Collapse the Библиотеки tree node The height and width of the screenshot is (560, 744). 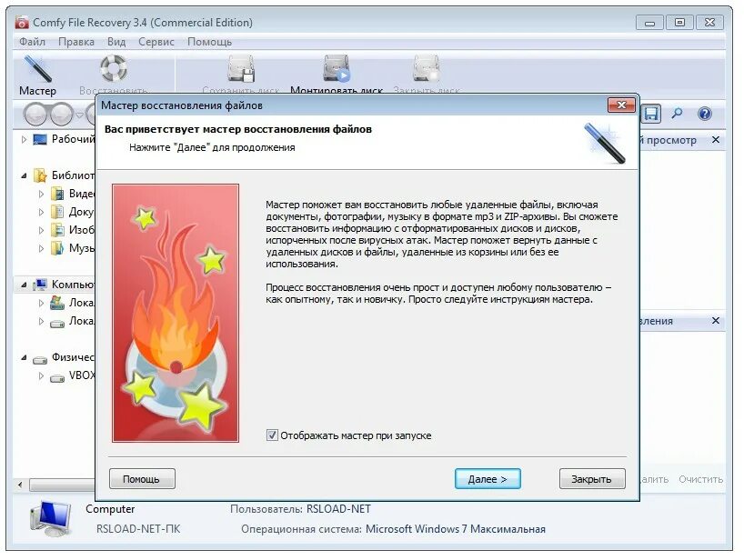point(24,175)
